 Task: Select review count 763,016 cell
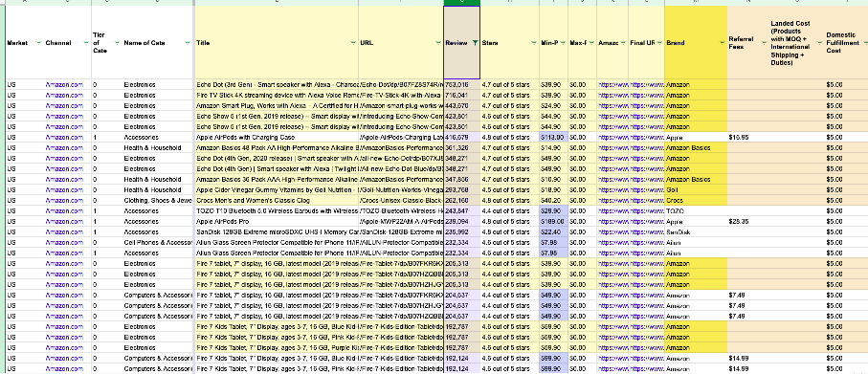tap(461, 84)
